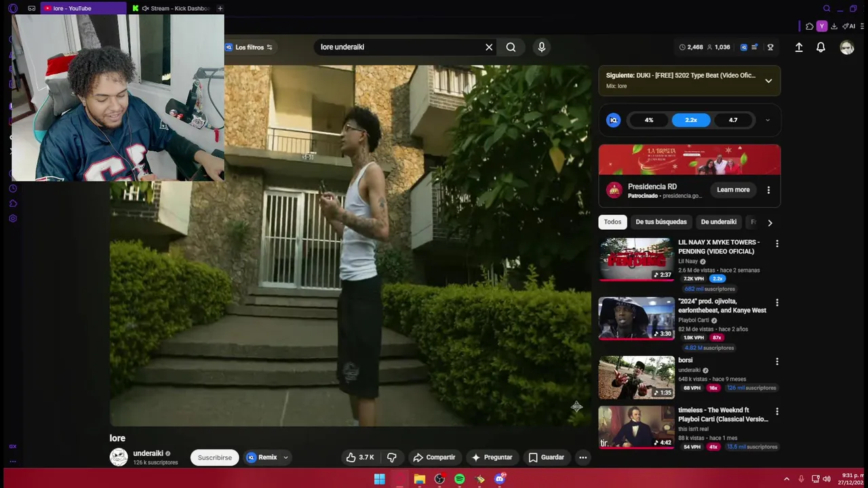
Task: Open the notifications bell
Action: (821, 47)
